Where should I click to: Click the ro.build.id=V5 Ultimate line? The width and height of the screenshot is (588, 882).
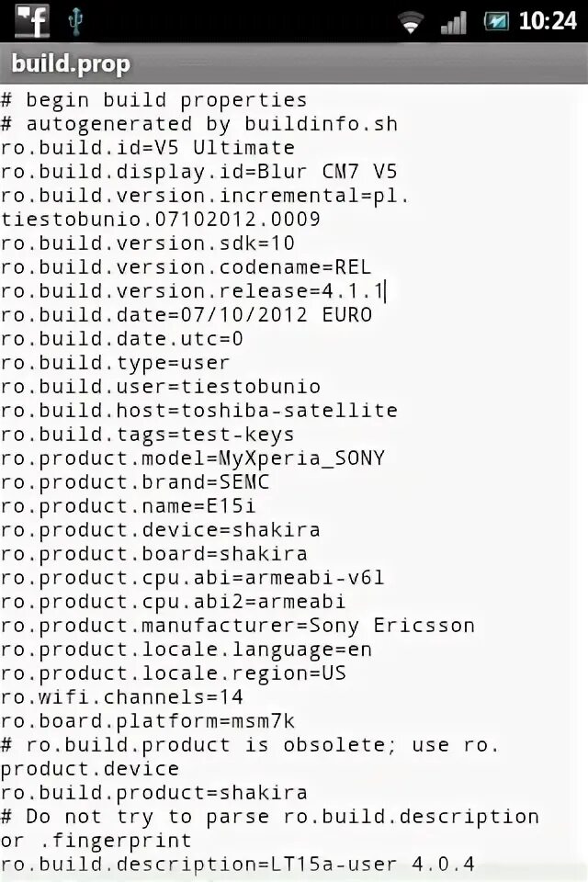point(148,148)
